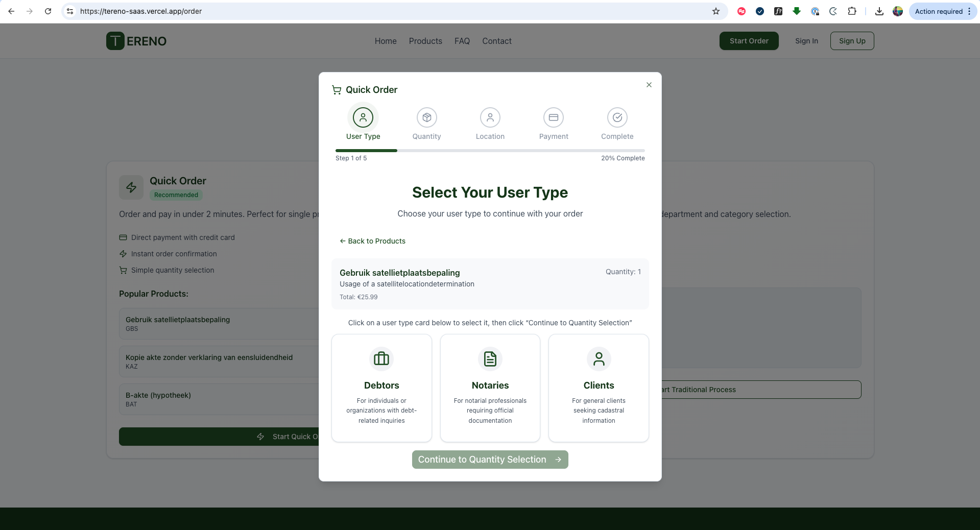Click the 20% Complete label

623,158
